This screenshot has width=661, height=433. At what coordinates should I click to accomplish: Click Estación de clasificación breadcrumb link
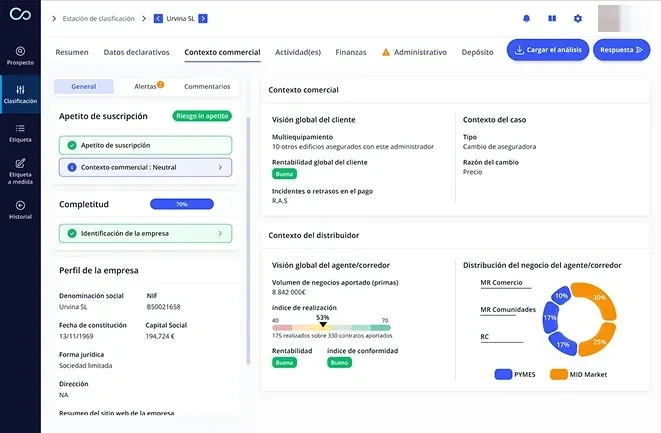coord(99,19)
